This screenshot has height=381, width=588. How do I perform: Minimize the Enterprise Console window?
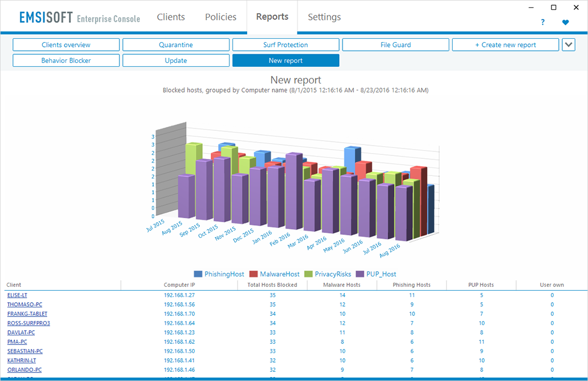(x=531, y=7)
